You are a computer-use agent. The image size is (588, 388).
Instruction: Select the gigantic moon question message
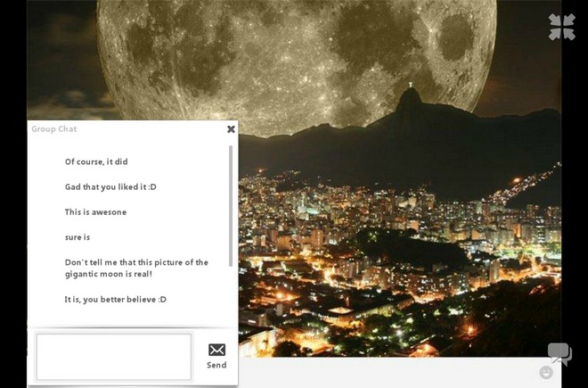point(136,268)
